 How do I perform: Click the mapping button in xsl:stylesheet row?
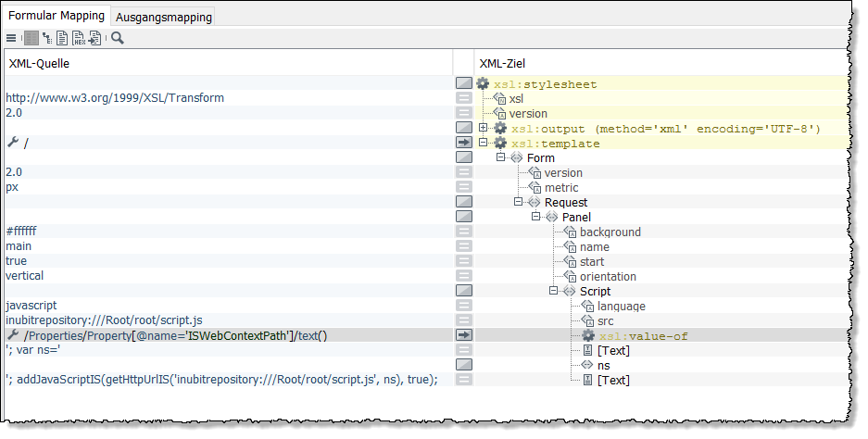point(464,83)
